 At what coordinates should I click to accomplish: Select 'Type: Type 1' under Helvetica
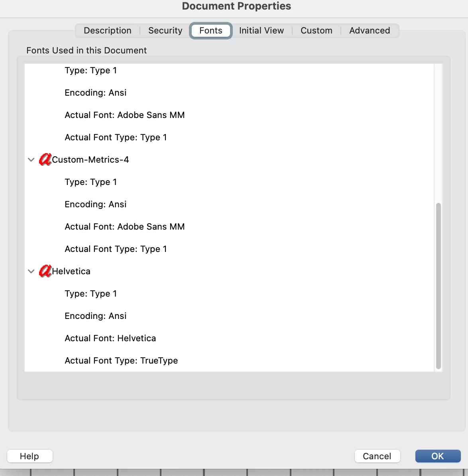(x=90, y=293)
